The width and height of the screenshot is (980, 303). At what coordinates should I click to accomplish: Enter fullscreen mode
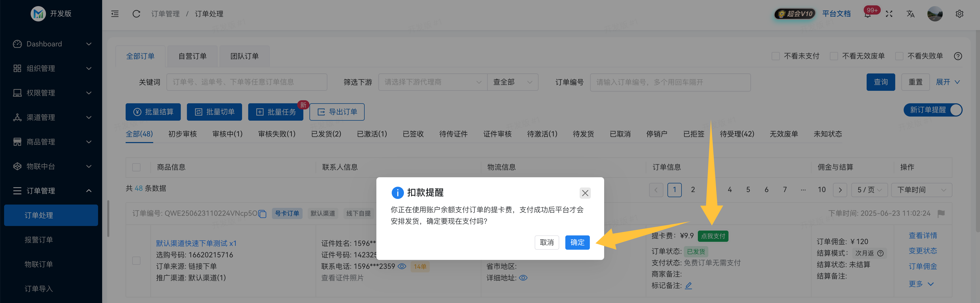pyautogui.click(x=889, y=14)
